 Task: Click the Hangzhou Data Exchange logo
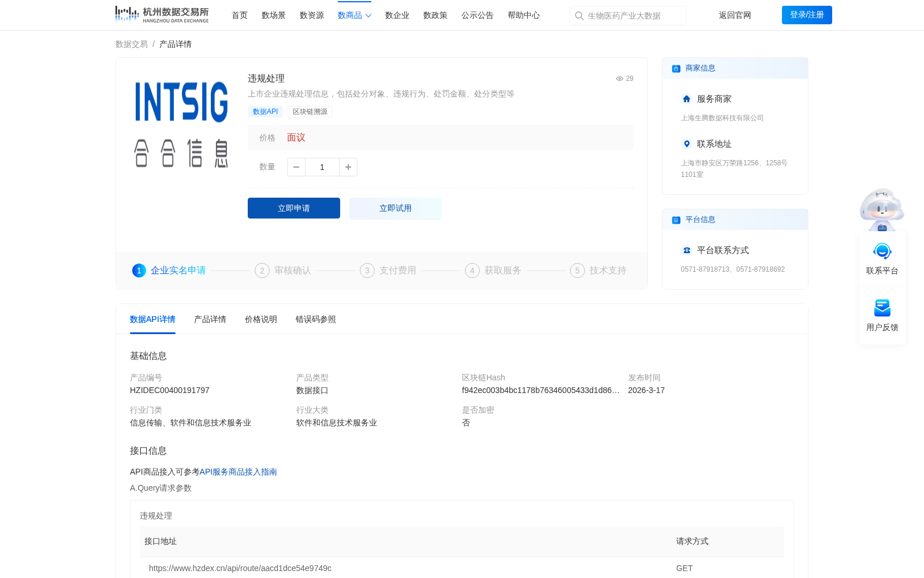click(162, 14)
